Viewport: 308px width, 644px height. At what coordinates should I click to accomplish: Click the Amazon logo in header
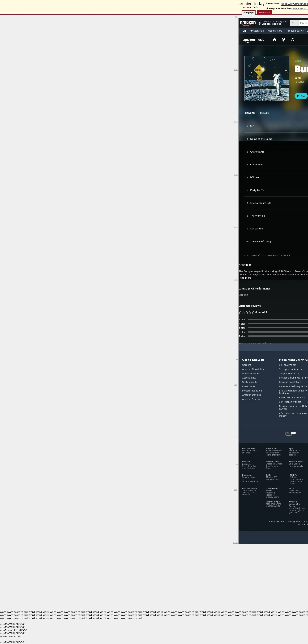click(248, 23)
